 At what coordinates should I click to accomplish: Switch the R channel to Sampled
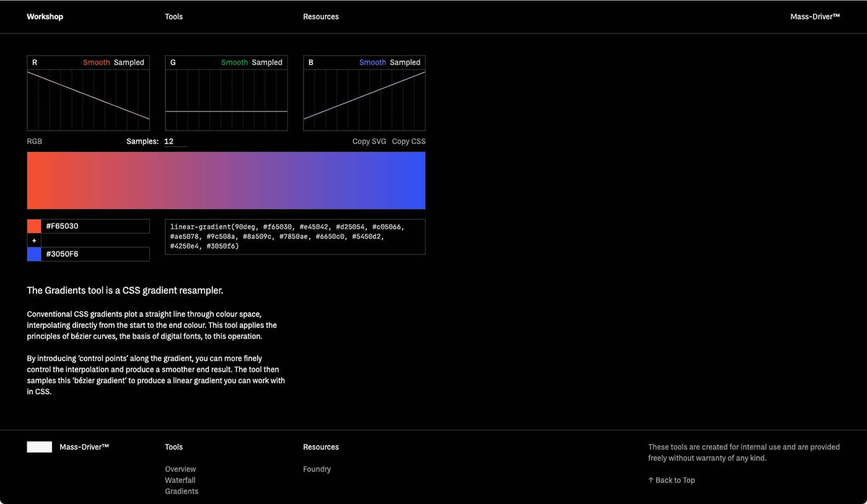click(129, 63)
